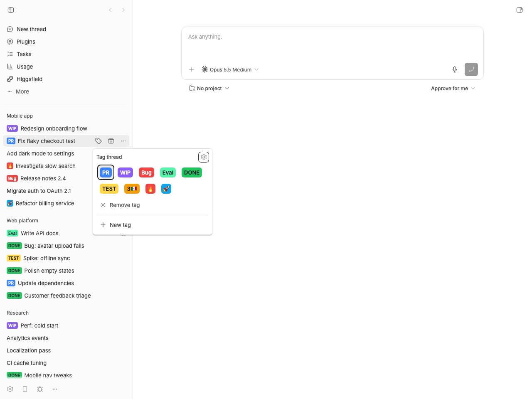
Task: Open the Approve for me dropdown
Action: click(453, 88)
